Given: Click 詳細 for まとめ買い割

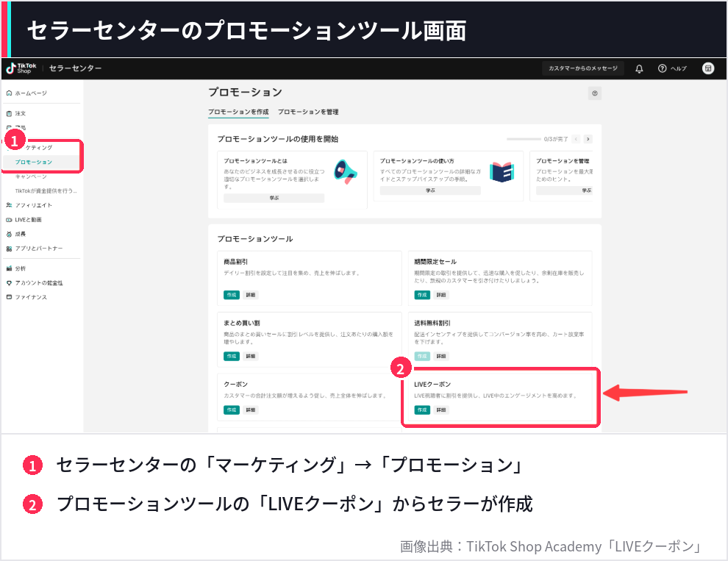Looking at the screenshot, I should pyautogui.click(x=251, y=356).
